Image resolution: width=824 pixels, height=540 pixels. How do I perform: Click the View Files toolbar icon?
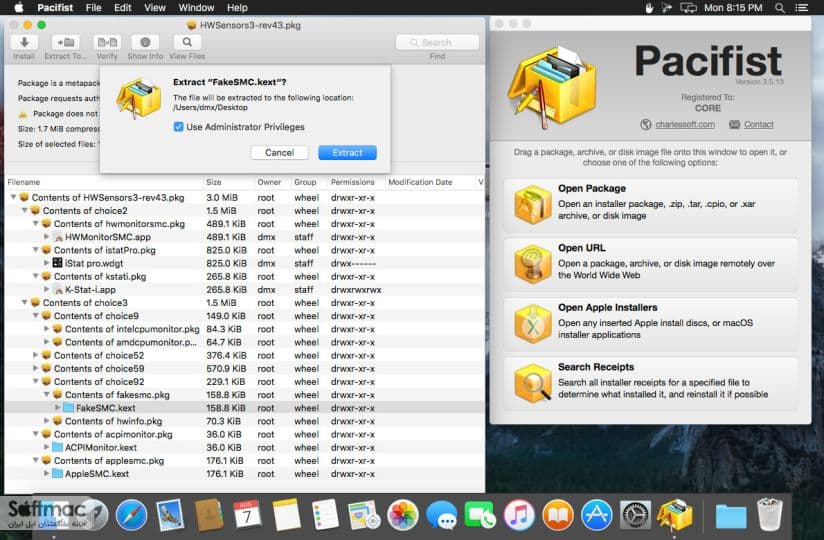point(187,42)
